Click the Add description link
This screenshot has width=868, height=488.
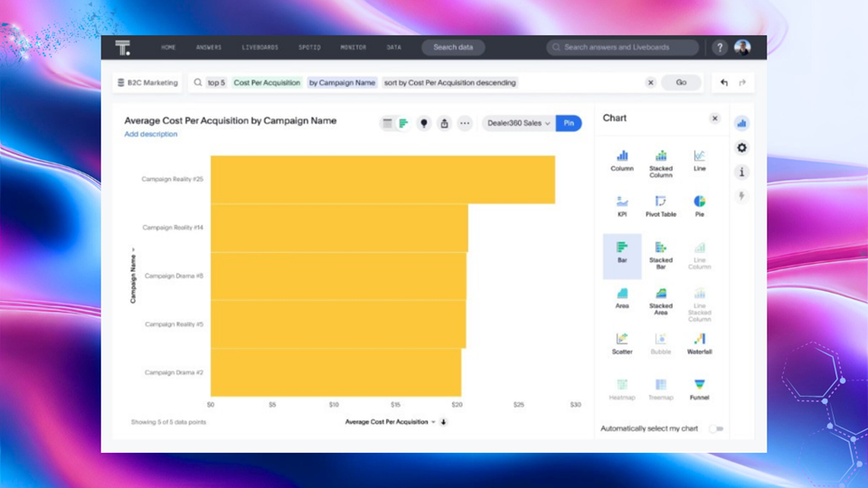tap(151, 134)
